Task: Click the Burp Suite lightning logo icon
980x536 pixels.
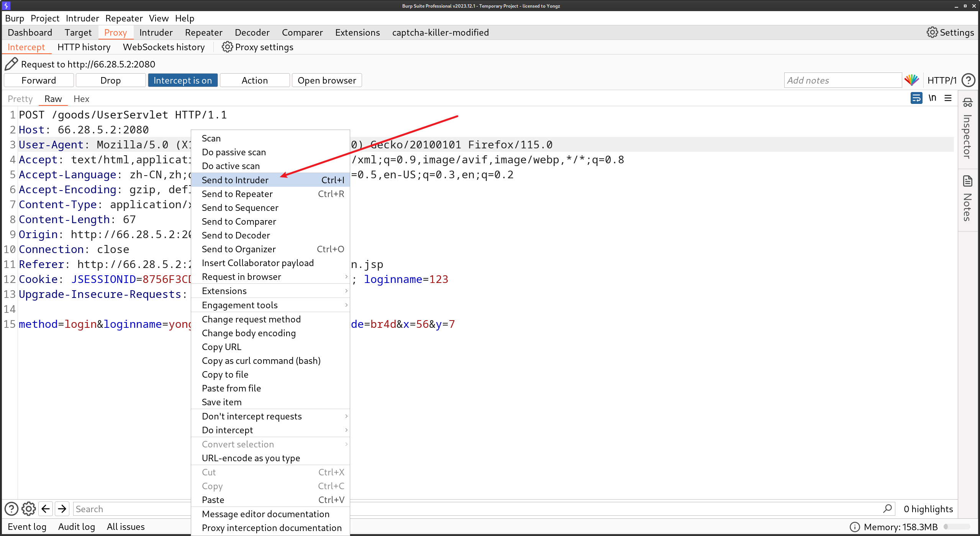Action: coord(6,5)
